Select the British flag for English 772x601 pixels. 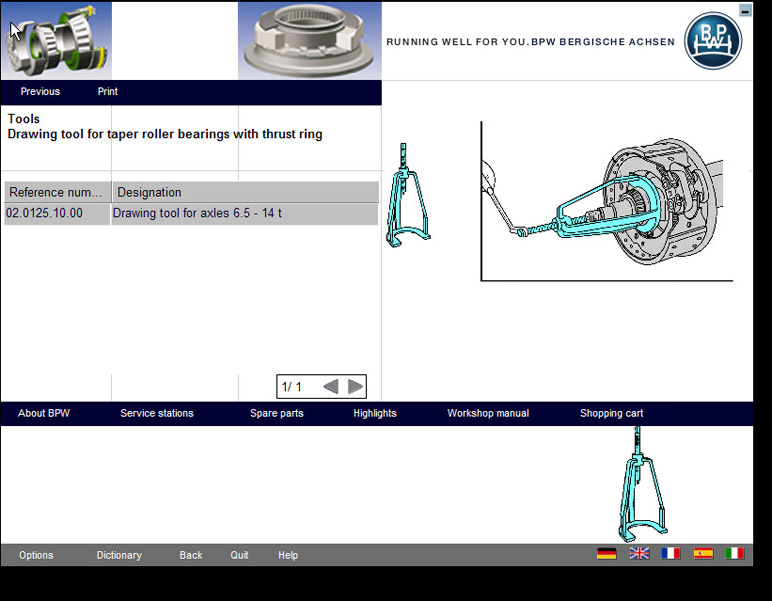pyautogui.click(x=639, y=553)
